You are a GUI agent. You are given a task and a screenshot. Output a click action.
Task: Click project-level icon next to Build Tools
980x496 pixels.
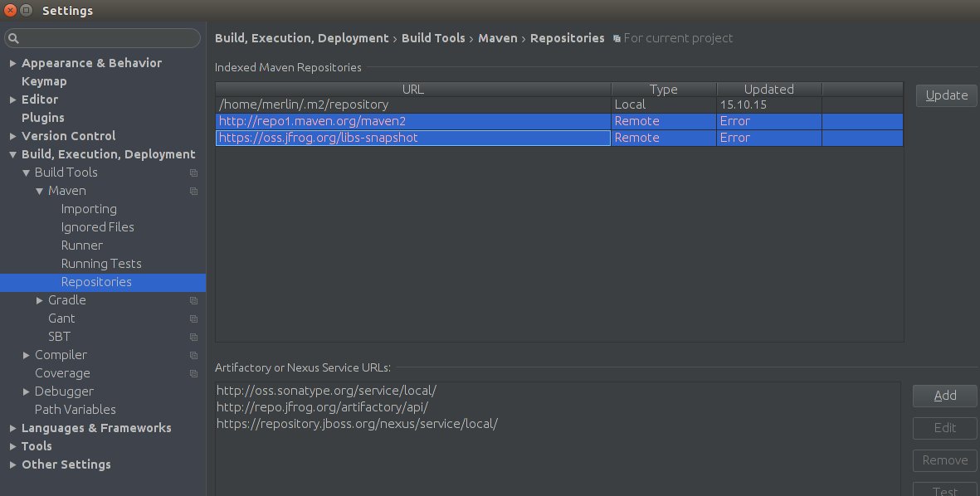(193, 173)
